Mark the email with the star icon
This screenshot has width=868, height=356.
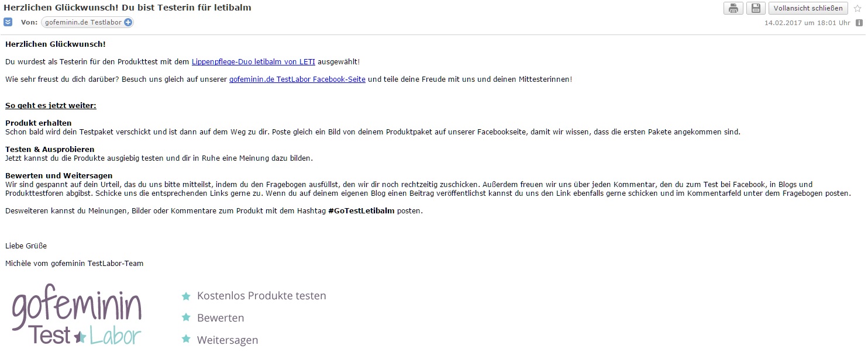click(x=857, y=8)
